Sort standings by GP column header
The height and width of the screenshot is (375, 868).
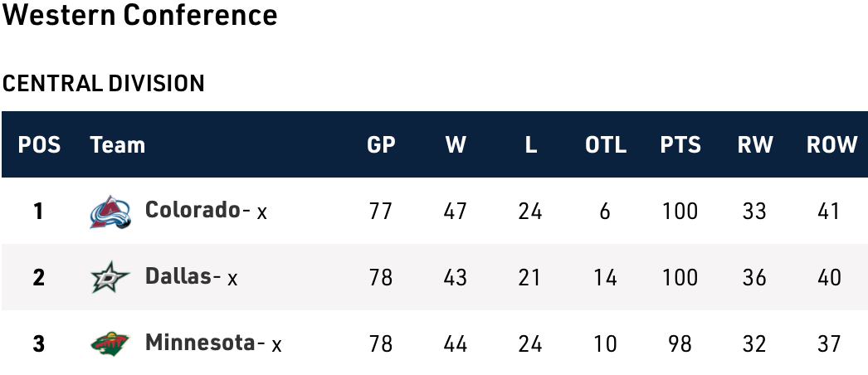[x=381, y=145]
